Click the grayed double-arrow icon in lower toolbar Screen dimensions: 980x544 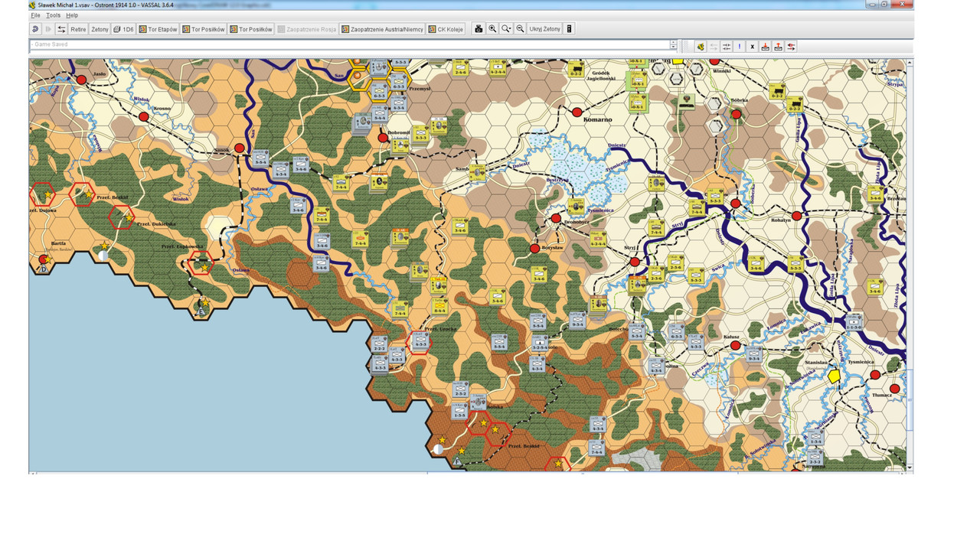click(x=714, y=47)
